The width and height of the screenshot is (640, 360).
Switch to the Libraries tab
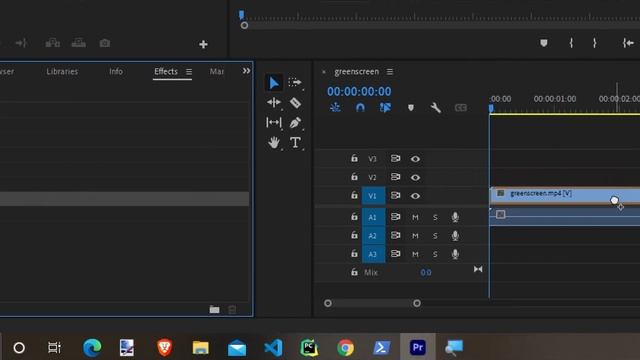(62, 71)
